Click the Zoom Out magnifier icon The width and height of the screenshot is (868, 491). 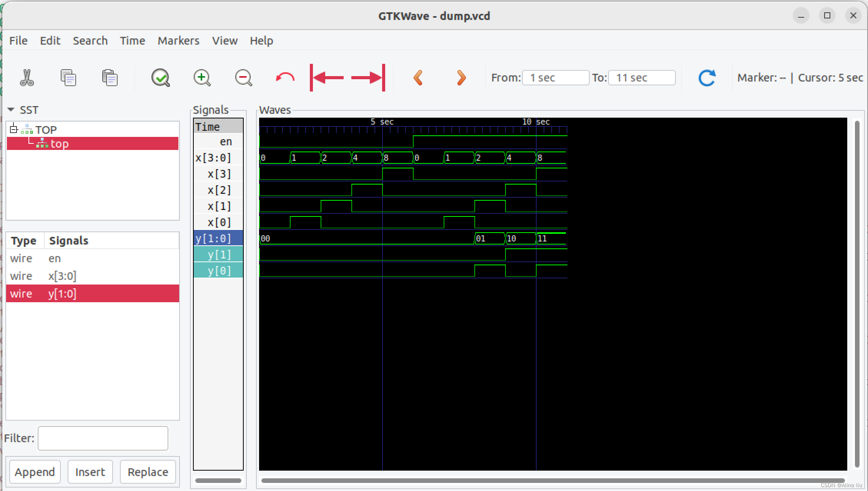click(243, 78)
